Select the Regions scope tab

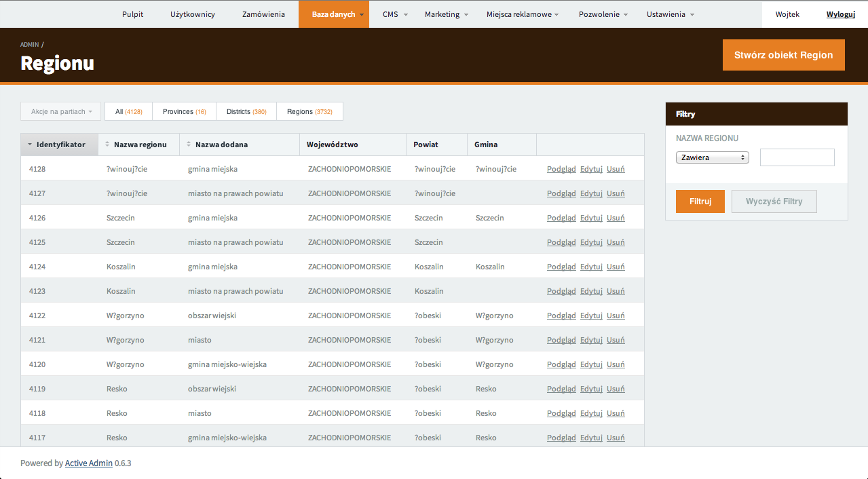point(309,111)
